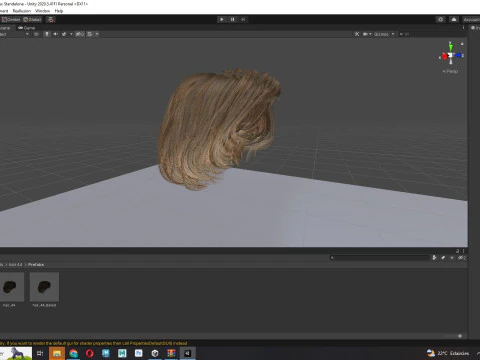
Task: Toggle hidden objects visibility count
Action: 80,34
